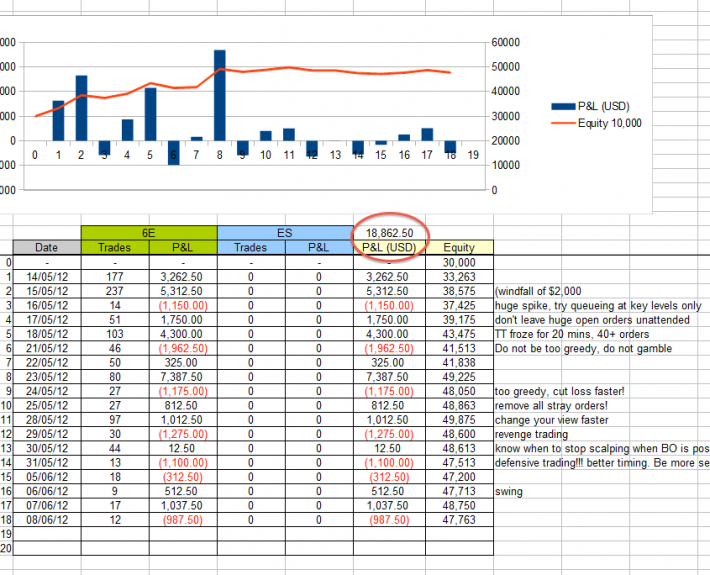Click the cell showing 237 trades
The width and height of the screenshot is (710, 575).
114,291
